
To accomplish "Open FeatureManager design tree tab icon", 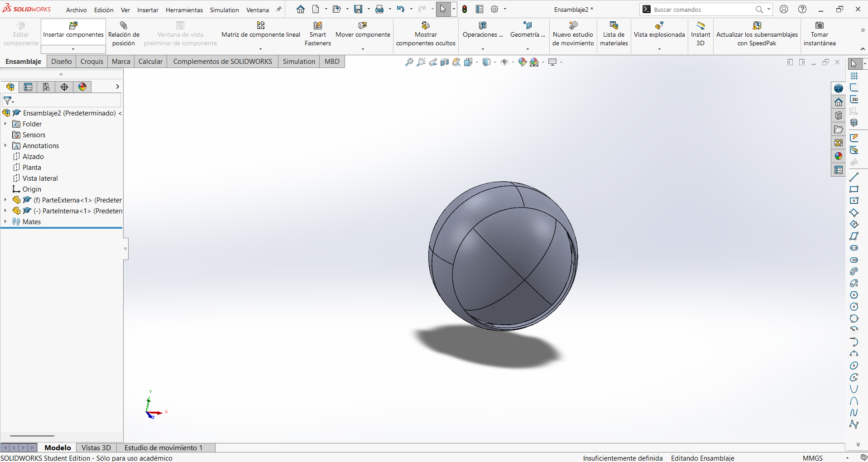I will 10,87.
